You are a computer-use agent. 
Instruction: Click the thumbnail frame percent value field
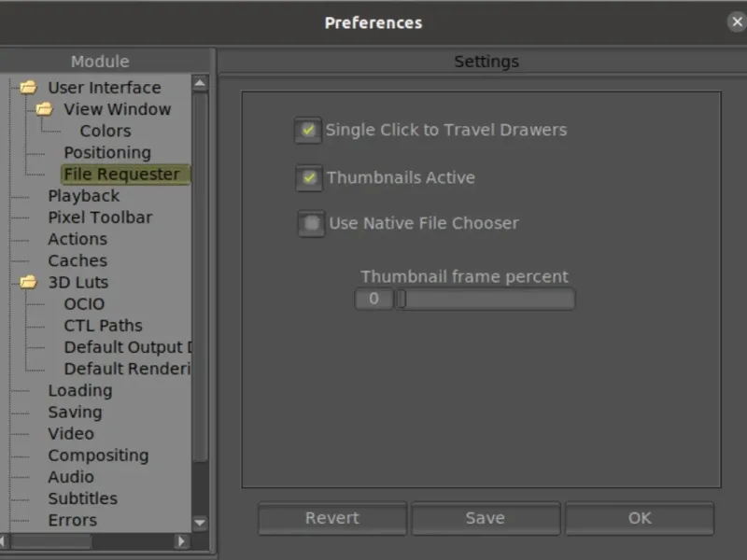tap(374, 299)
